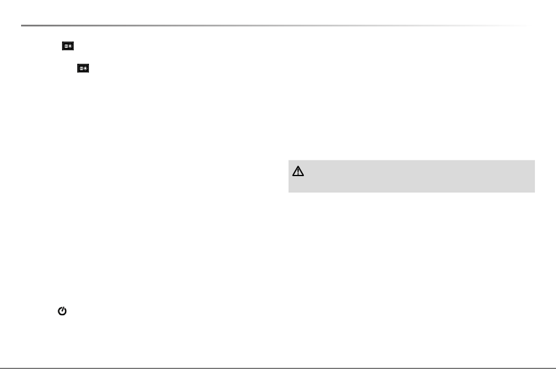The image size is (556, 392).
Task: Click the warning triangle icon
Action: point(298,171)
